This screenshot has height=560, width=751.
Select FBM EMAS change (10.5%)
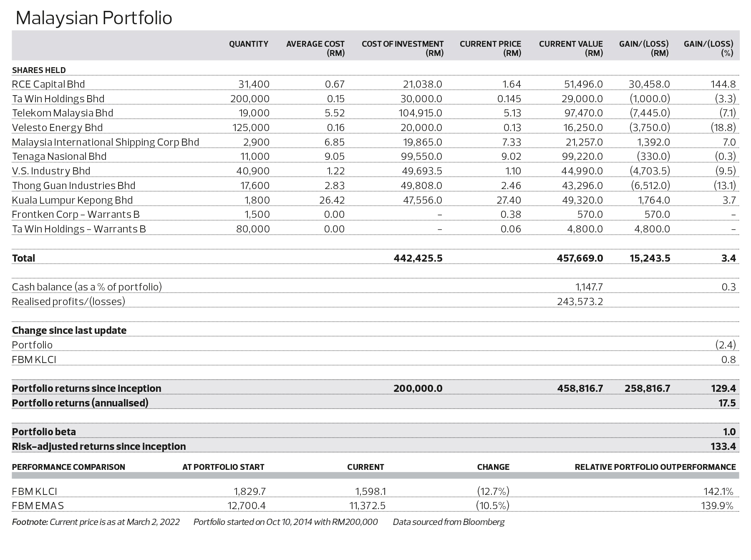tap(493, 506)
